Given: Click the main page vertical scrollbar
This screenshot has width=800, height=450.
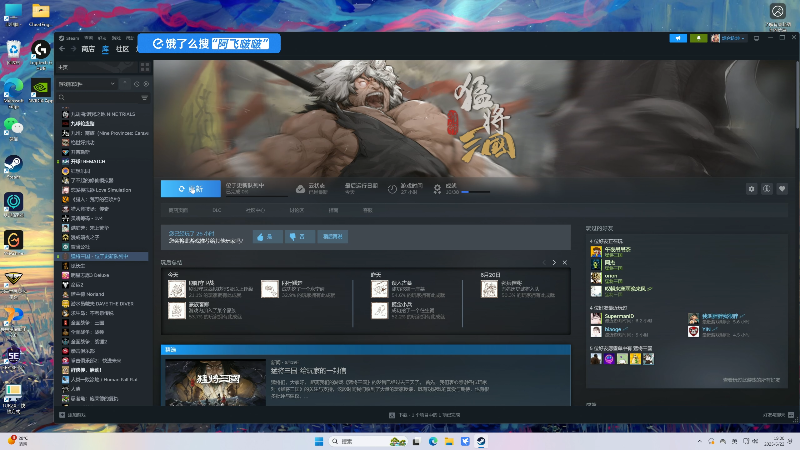Looking at the screenshot, I should 796,94.
